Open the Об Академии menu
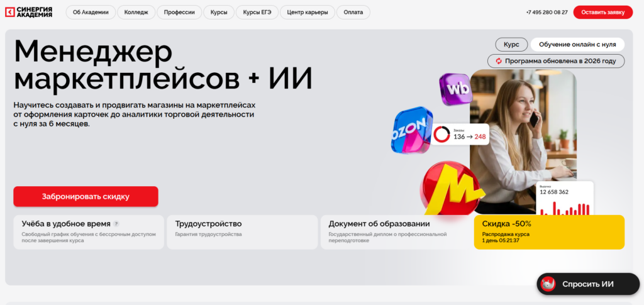This screenshot has width=644, height=305. [x=91, y=13]
